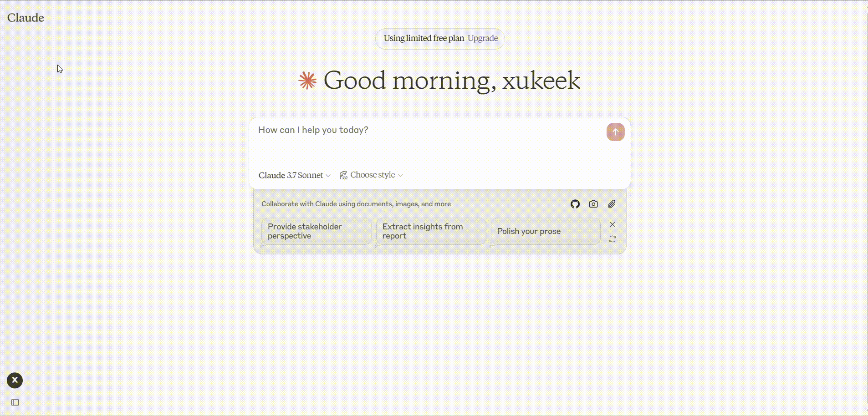The width and height of the screenshot is (868, 416).
Task: Click the Upgrade plan link
Action: [483, 38]
